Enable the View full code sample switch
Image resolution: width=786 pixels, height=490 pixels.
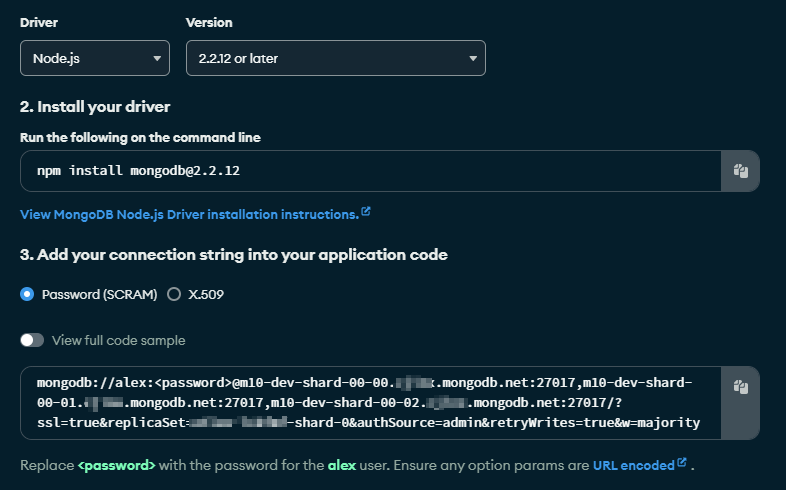(x=32, y=340)
